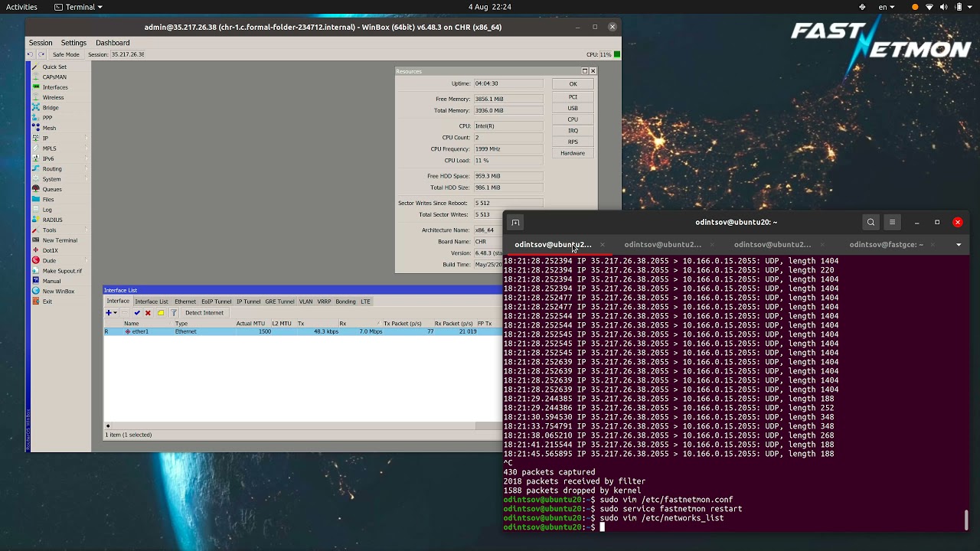Expand the Routing submenu
The width and height of the screenshot is (980, 551).
(x=60, y=169)
